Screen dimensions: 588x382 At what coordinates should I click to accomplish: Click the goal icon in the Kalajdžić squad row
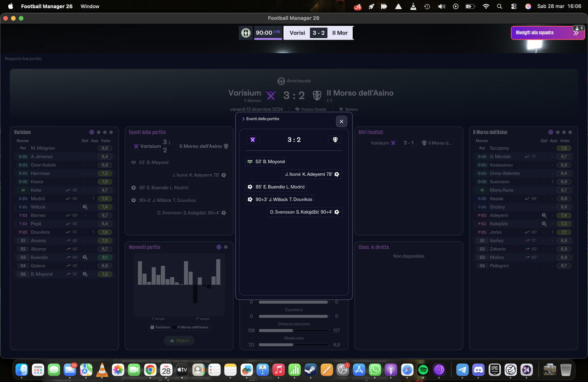(544, 224)
